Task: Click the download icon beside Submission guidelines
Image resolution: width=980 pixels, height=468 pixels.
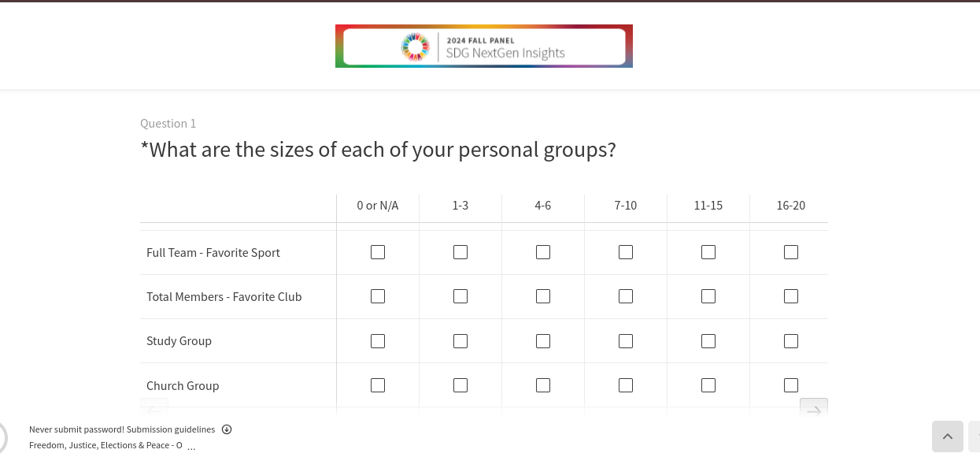Action: (x=227, y=429)
